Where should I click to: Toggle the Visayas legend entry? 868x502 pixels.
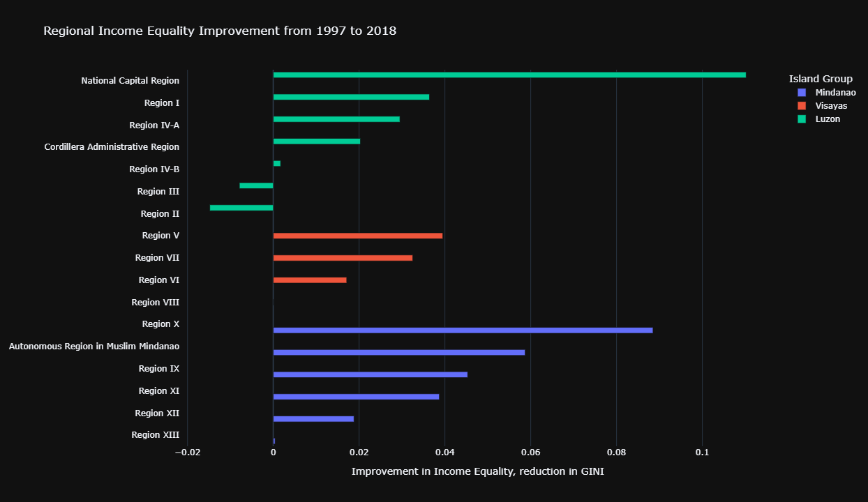tap(831, 105)
